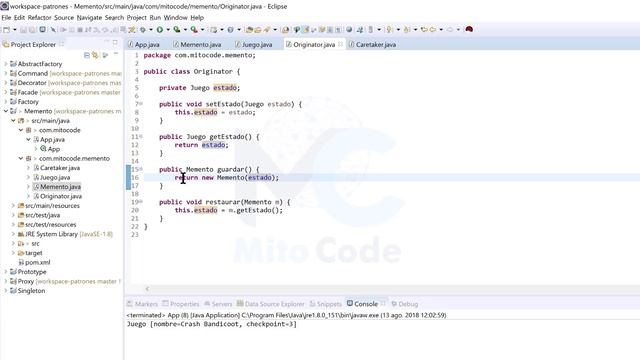Click the Open Type icon in toolbar
The width and height of the screenshot is (640, 360).
[249, 29]
